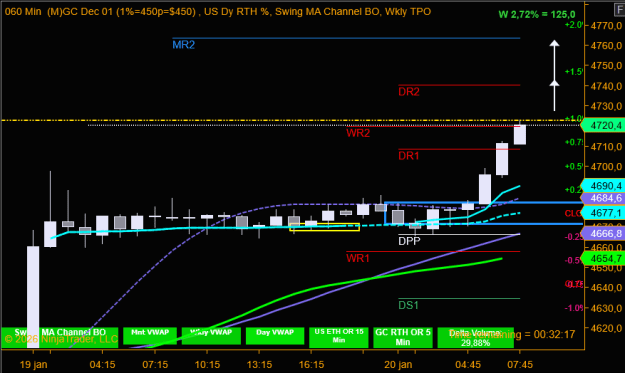Click the 13:15 time axis label
The height and width of the screenshot is (373, 625).
[259, 365]
